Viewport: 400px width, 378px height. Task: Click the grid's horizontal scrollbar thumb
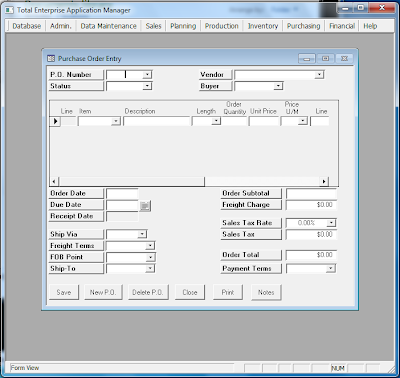pyautogui.click(x=131, y=182)
